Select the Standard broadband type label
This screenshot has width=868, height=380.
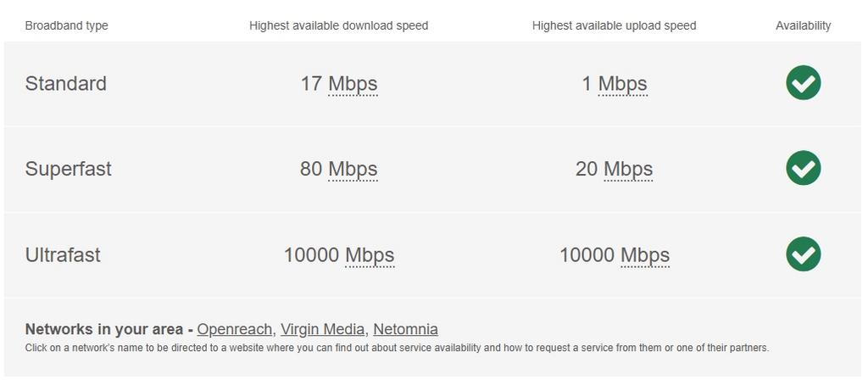pos(65,84)
